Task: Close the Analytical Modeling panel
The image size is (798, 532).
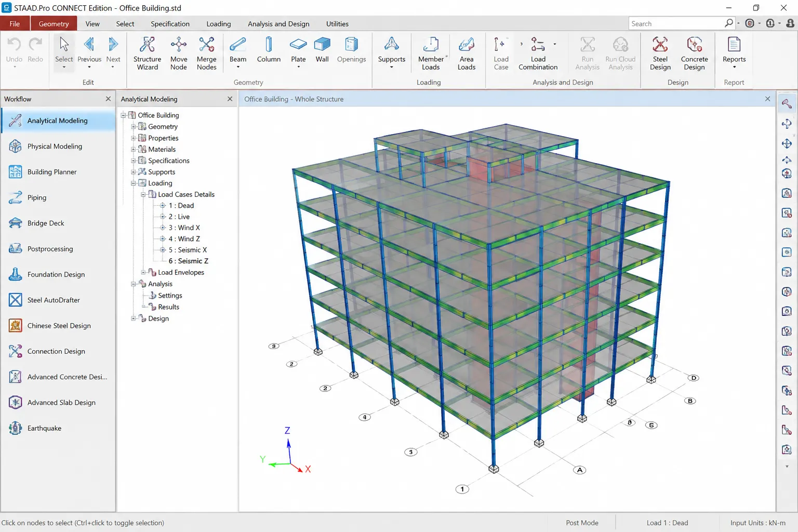Action: [230, 99]
